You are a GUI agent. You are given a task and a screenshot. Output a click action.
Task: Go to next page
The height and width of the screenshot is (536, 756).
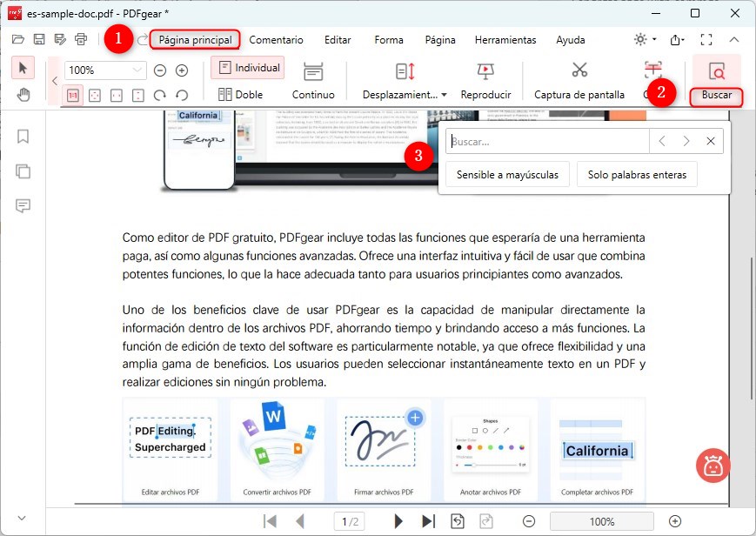click(x=398, y=521)
